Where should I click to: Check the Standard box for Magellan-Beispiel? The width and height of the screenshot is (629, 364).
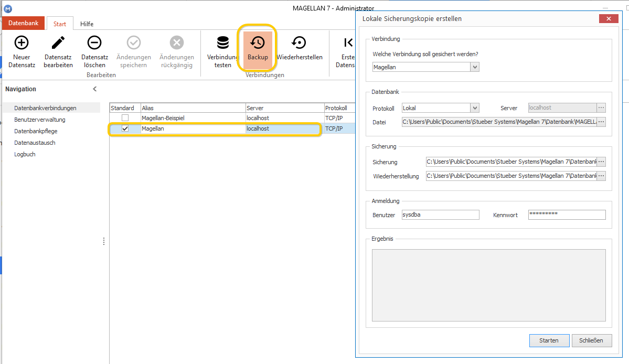pos(125,118)
